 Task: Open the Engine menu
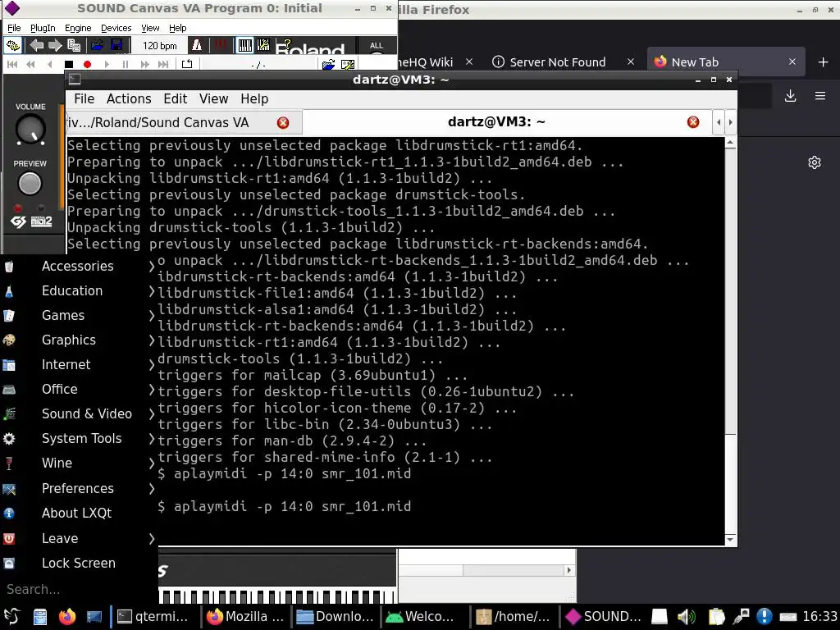click(78, 28)
